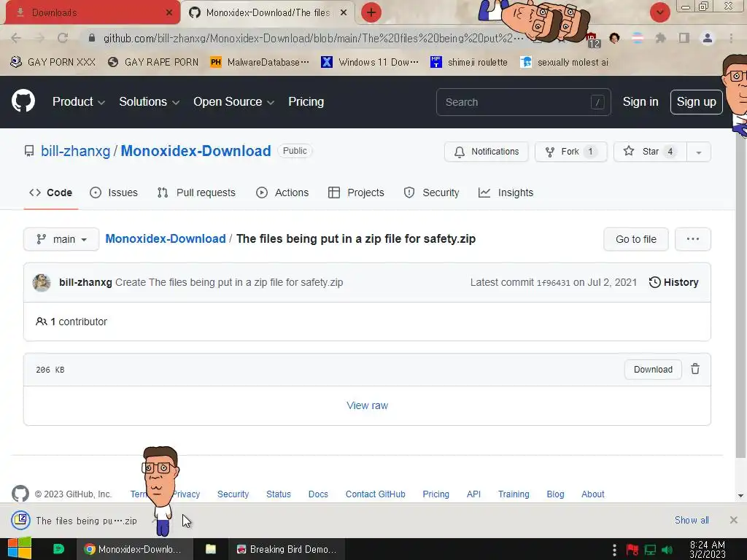The image size is (747, 560).
Task: Click the GitHub Octocat logo in header
Action: pos(23,101)
